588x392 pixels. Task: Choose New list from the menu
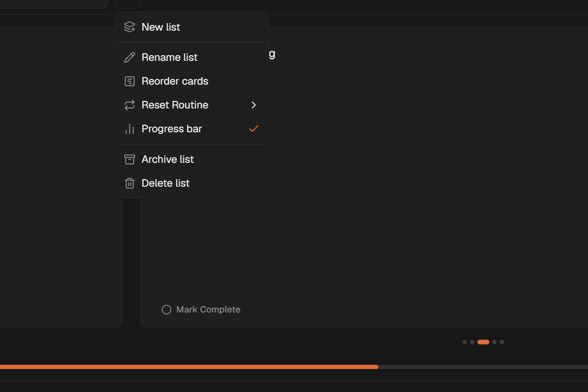tap(192, 27)
